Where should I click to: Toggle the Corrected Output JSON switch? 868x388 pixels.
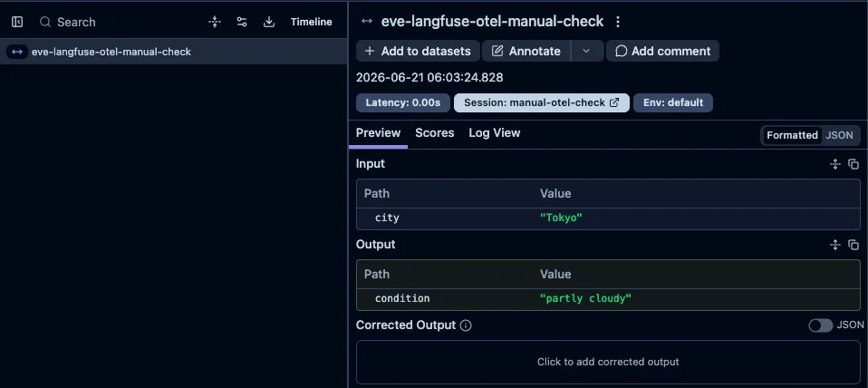(820, 325)
